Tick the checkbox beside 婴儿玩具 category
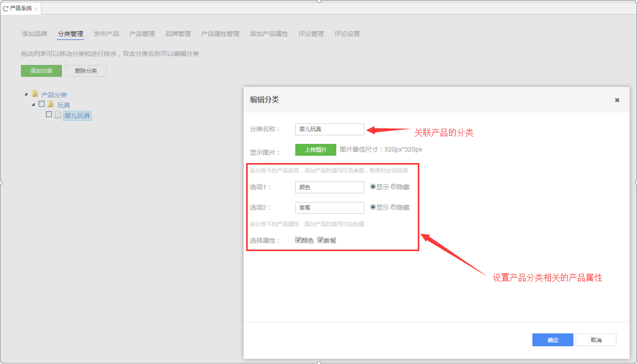 [49, 114]
